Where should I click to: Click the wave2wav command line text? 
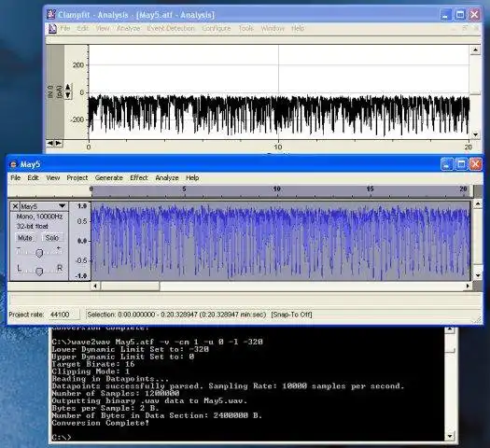158,342
